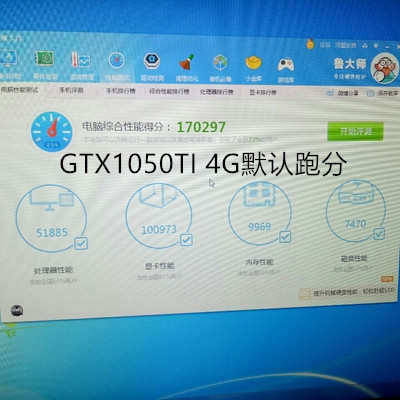Click the recycle icon in title bar
Image resolution: width=400 pixels, height=400 pixels.
click(x=365, y=45)
